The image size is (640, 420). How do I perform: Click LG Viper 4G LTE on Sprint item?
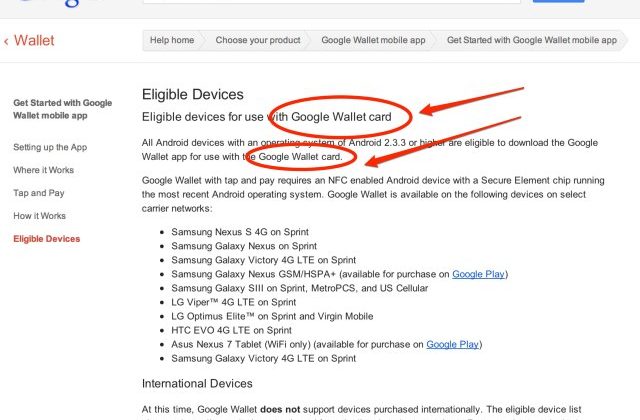[x=233, y=302]
